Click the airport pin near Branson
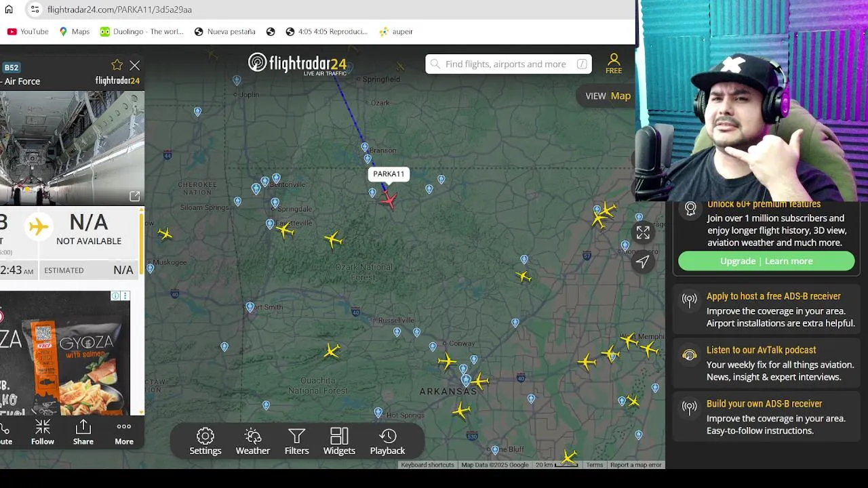The height and width of the screenshot is (488, 868). pyautogui.click(x=365, y=148)
